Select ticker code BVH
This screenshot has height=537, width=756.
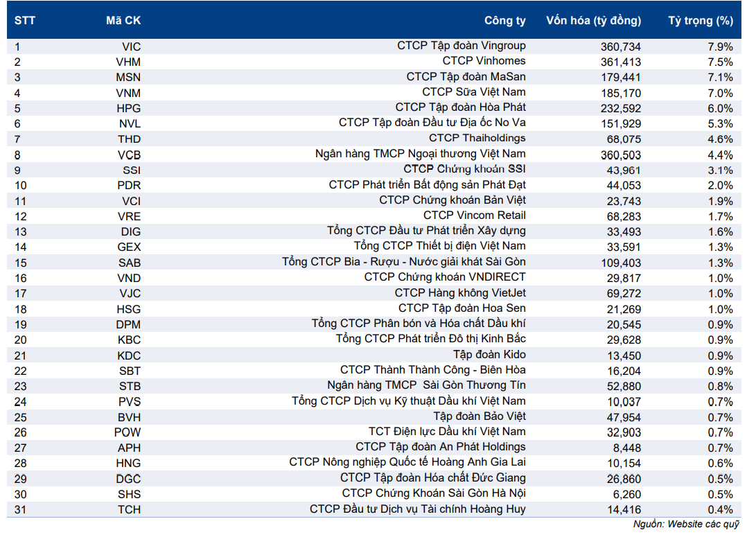click(129, 417)
